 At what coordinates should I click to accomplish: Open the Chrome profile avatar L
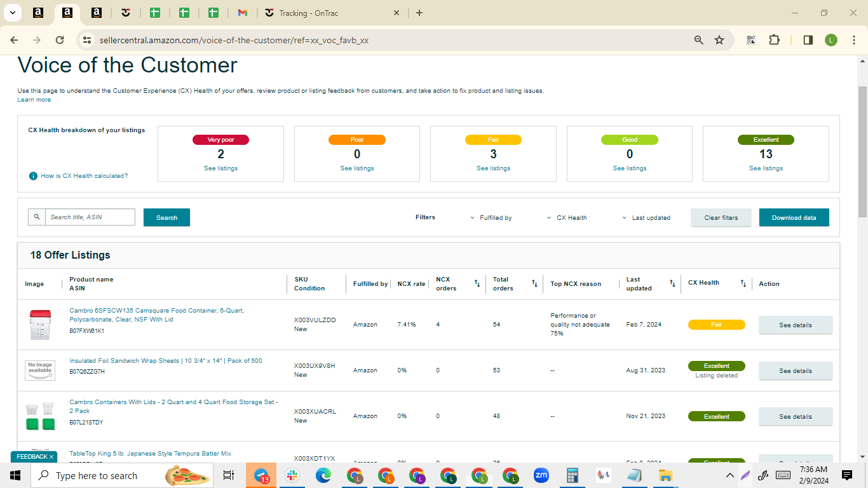[x=831, y=40]
